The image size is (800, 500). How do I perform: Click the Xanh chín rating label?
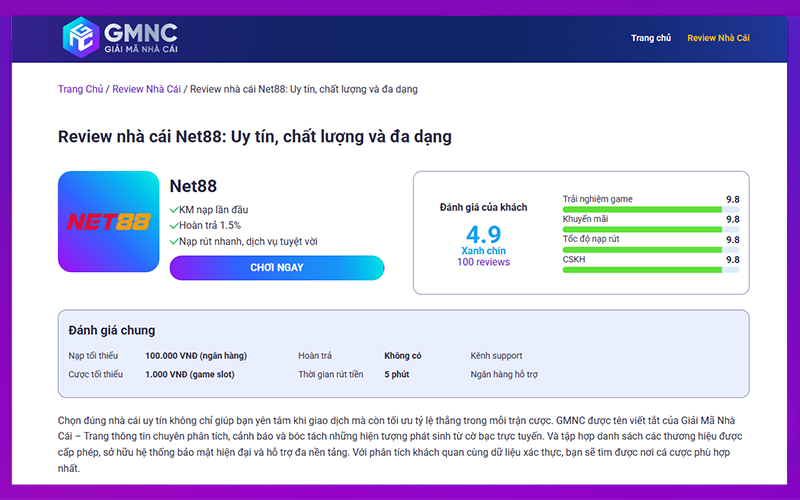point(483,251)
